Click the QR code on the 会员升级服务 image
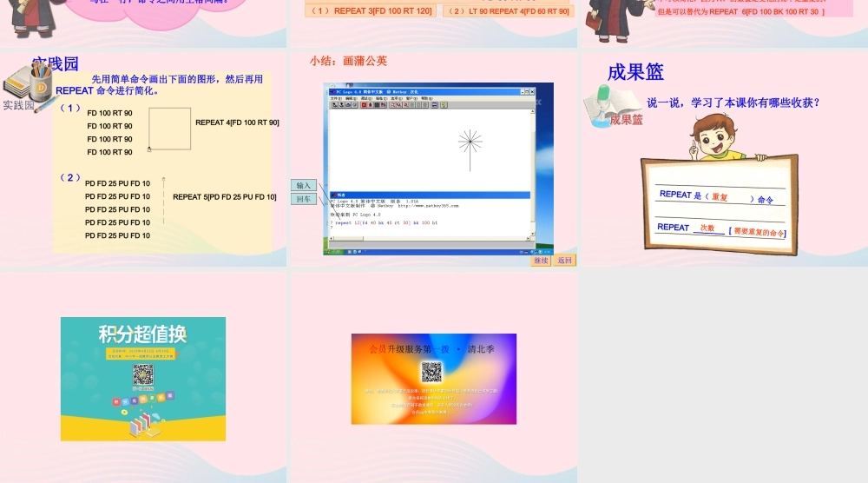This screenshot has width=868, height=483. click(431, 372)
